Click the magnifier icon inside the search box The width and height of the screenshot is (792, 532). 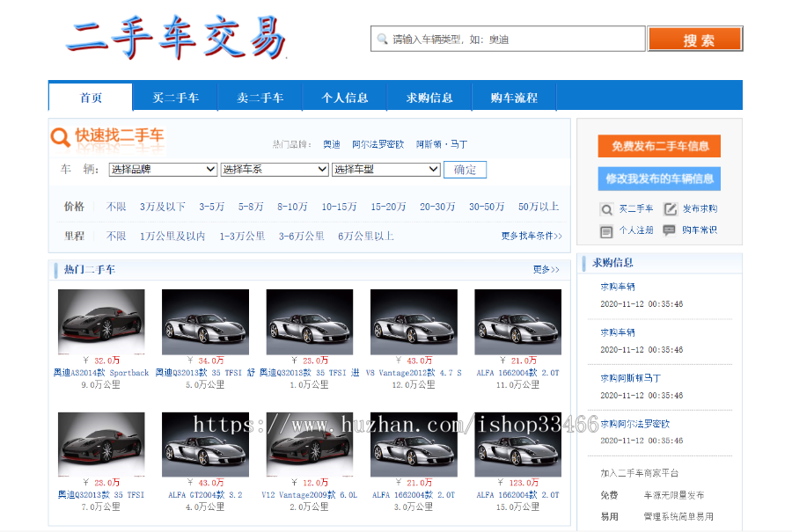pyautogui.click(x=382, y=39)
